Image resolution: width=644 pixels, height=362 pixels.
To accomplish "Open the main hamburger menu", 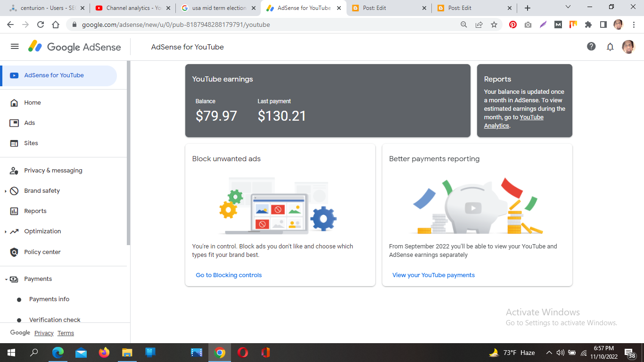I will (x=15, y=46).
